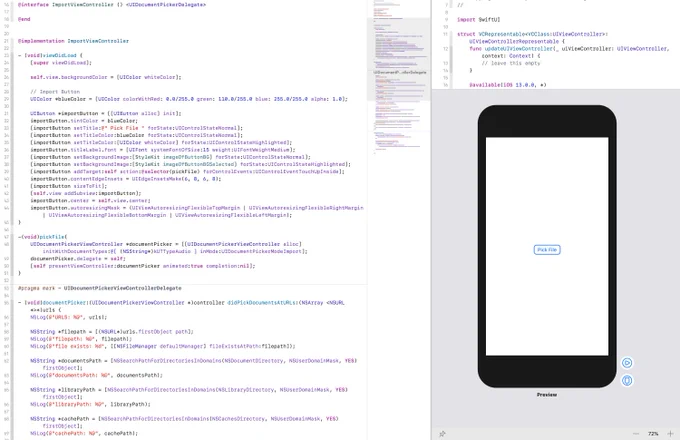Click the #pragma mark UIDocumentPickerViewControllerDelegate line
The height and width of the screenshot is (440, 680).
(x=100, y=288)
